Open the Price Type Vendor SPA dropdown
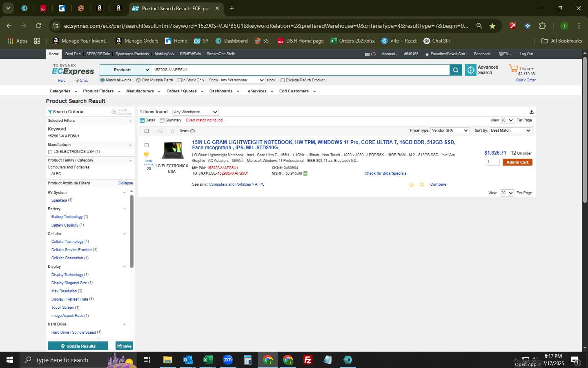The image size is (588, 368). click(450, 130)
